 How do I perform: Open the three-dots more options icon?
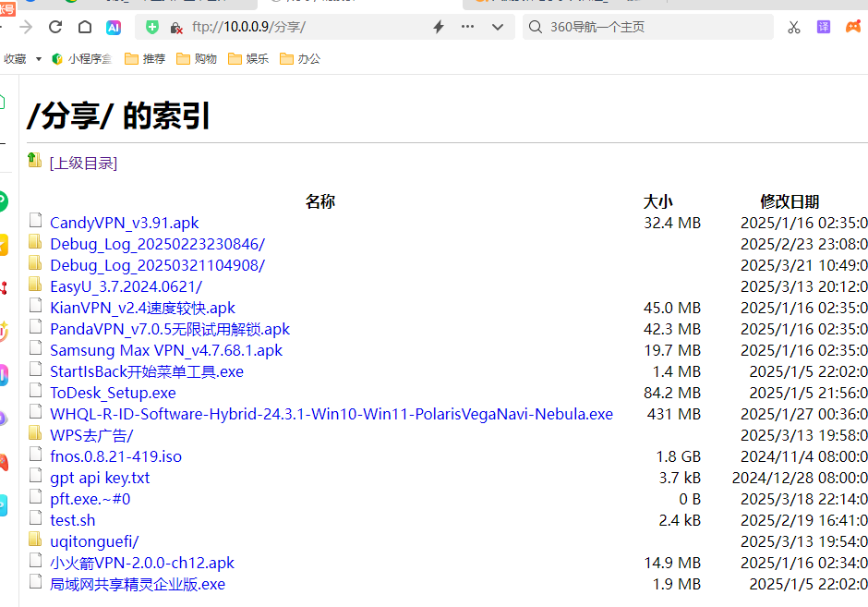(x=468, y=27)
